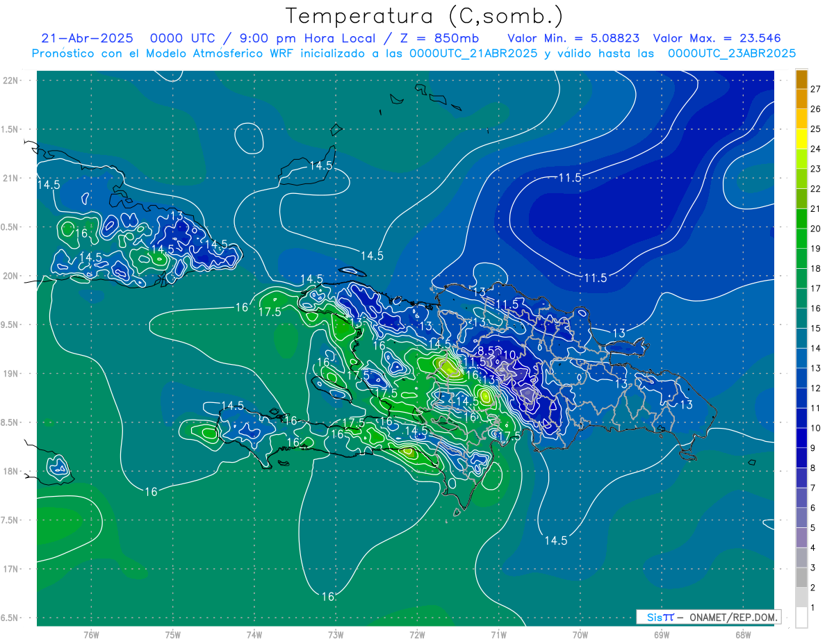Click the '72W' longitude axis label

[417, 634]
